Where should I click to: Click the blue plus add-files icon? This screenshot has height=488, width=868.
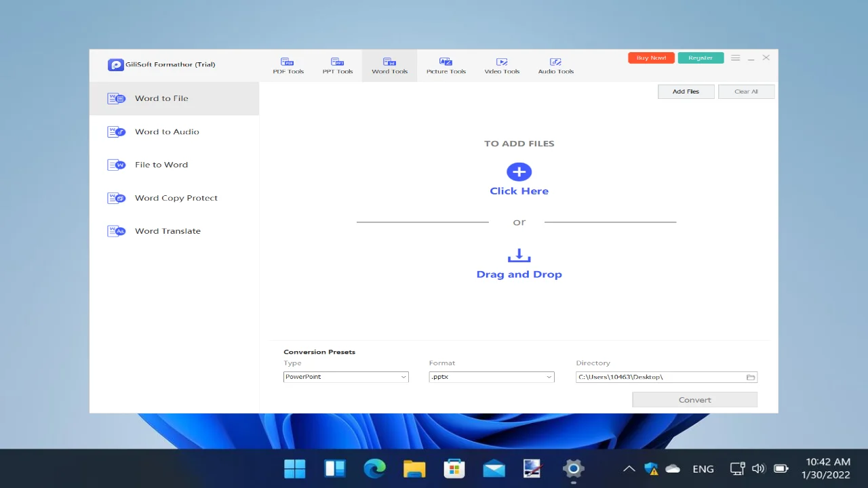point(519,171)
